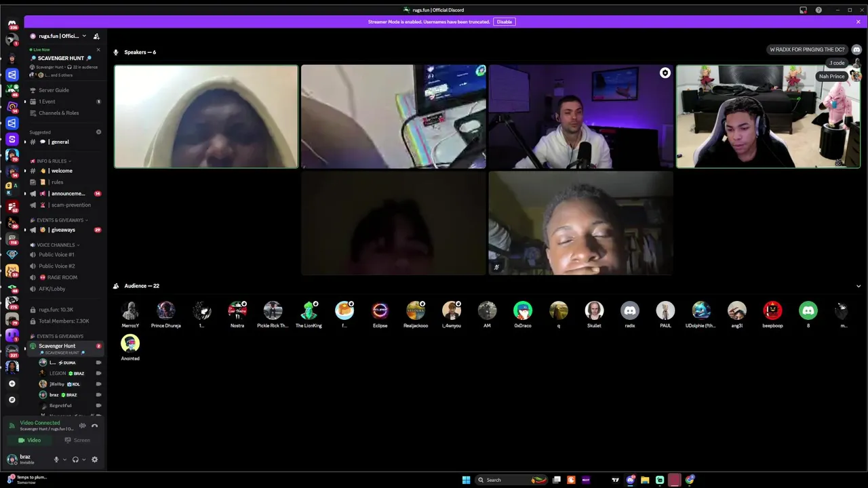Click the W RADIX FOR PINGING THE DC message

point(807,49)
